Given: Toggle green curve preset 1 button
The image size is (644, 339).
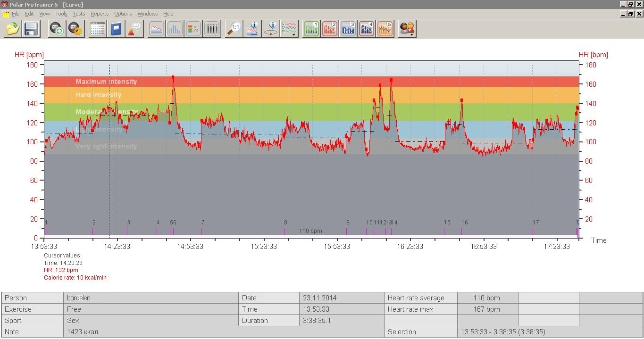Looking at the screenshot, I should coord(311,29).
